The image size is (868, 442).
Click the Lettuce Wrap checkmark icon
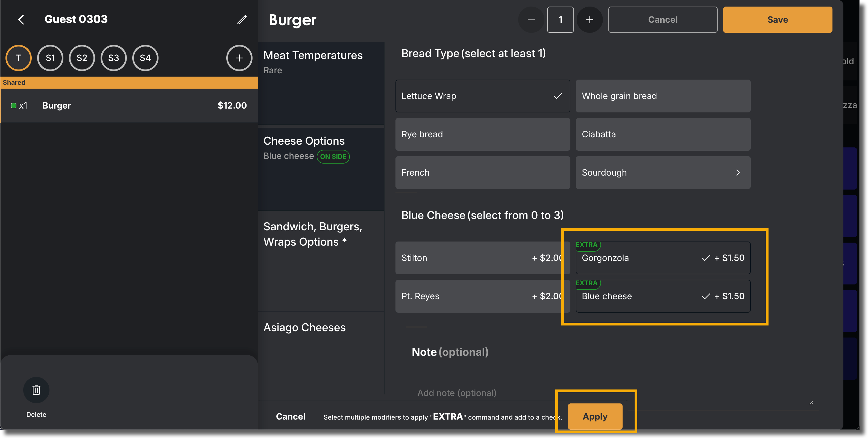(558, 96)
